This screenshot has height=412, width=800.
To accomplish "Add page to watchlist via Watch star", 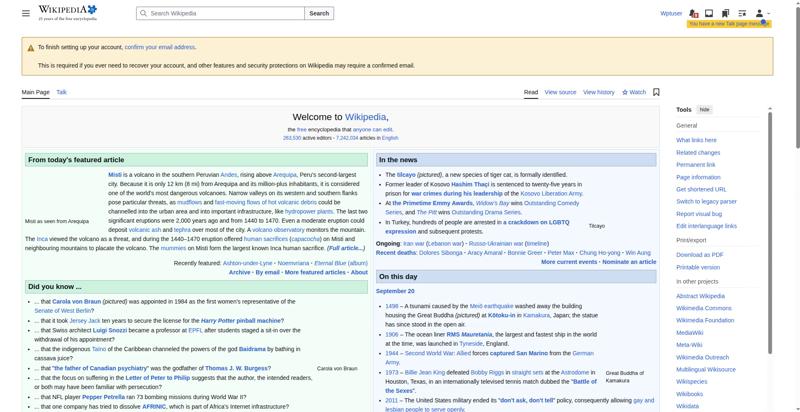I will [634, 92].
